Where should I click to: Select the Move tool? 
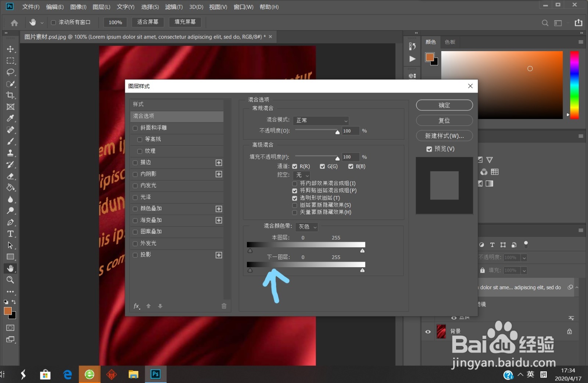pos(10,49)
